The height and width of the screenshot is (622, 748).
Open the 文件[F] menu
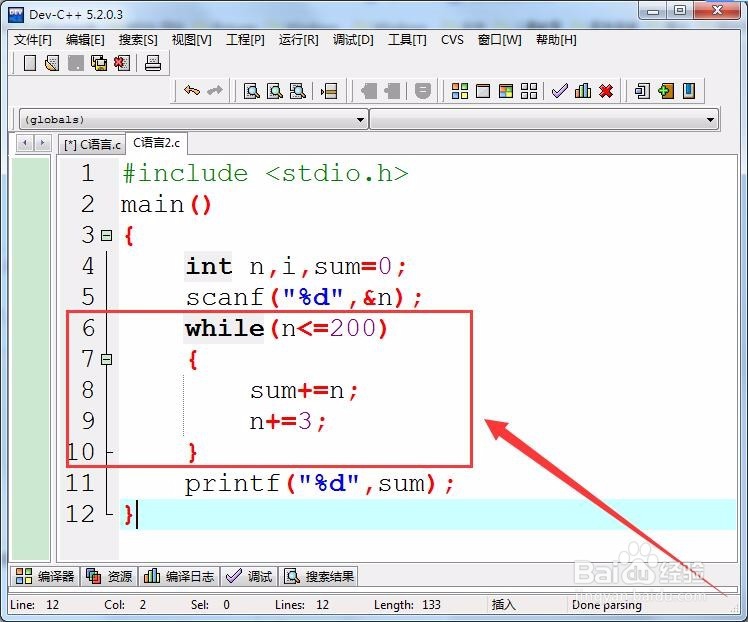click(32, 40)
